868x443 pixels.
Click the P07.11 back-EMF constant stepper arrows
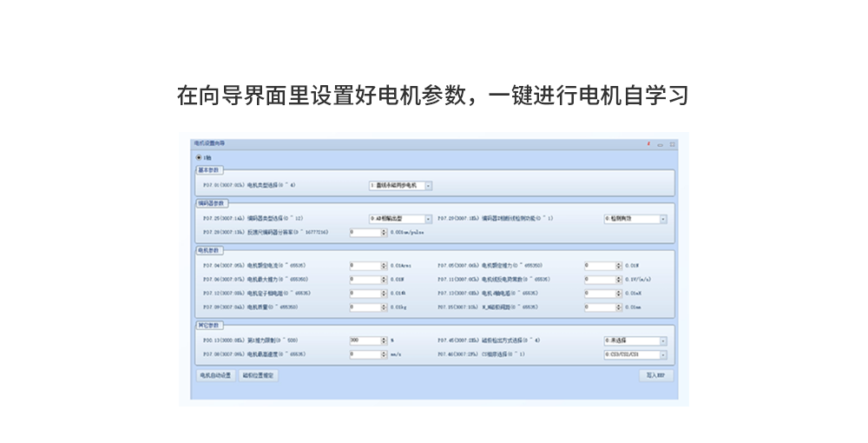pyautogui.click(x=619, y=279)
